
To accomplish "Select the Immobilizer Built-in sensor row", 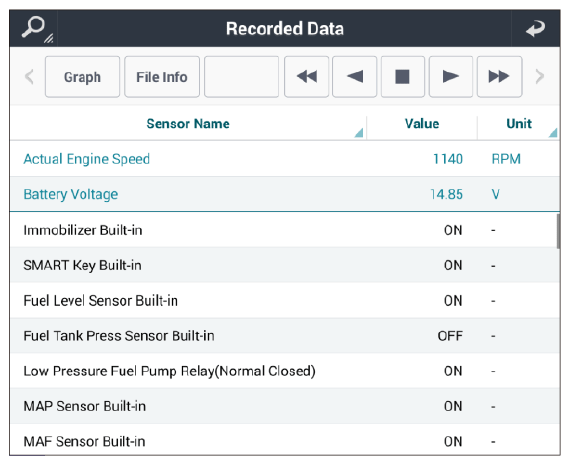I will click(285, 230).
